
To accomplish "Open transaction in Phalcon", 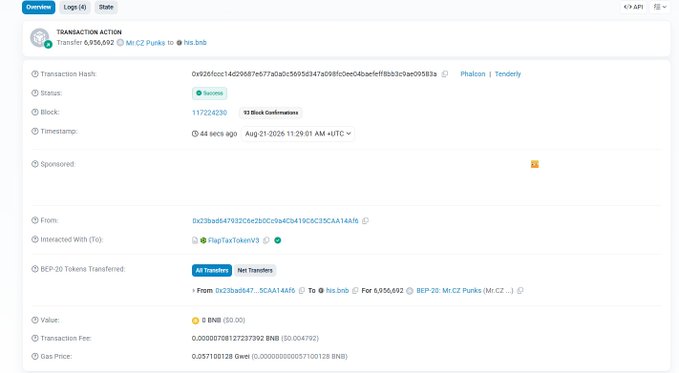I will point(472,74).
